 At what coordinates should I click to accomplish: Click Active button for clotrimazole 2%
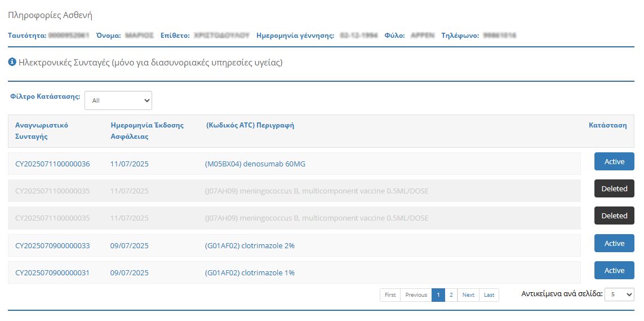(x=614, y=244)
